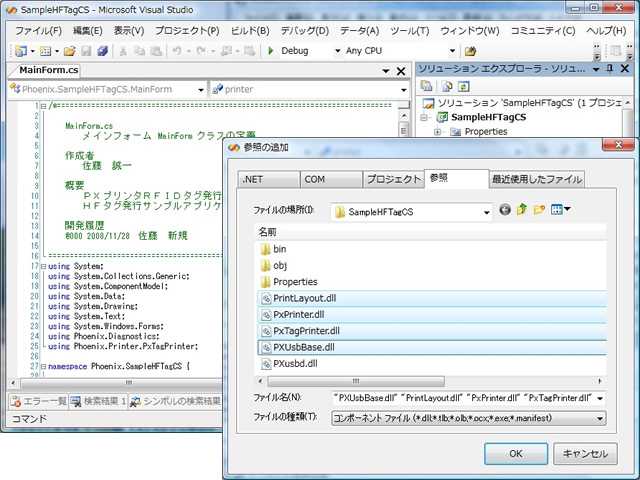
Task: Pin the Solution Explorer panel
Action: pos(610,69)
